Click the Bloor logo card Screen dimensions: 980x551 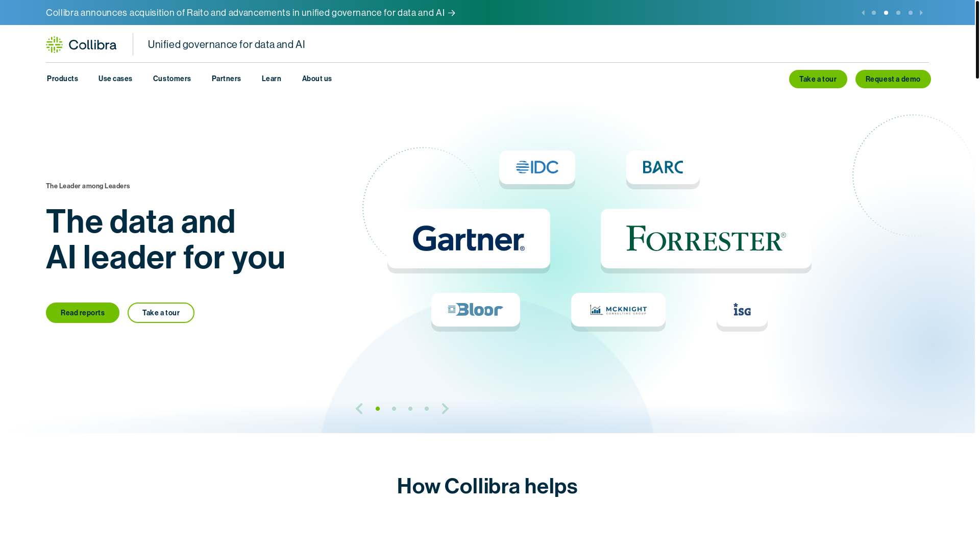click(x=476, y=310)
